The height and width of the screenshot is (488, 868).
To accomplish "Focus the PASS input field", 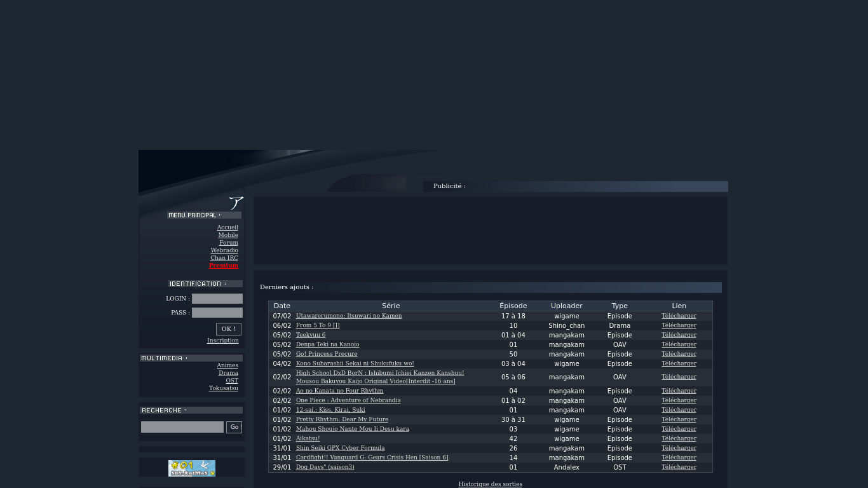I will [x=217, y=313].
